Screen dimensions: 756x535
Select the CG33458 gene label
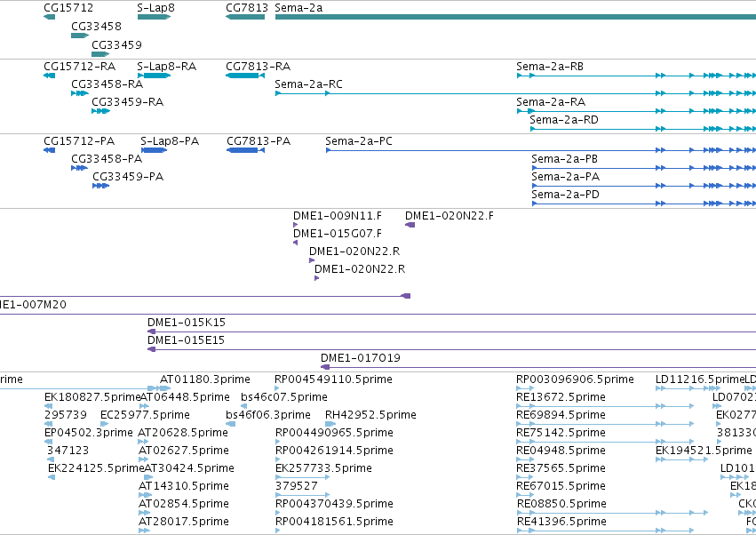point(97,26)
